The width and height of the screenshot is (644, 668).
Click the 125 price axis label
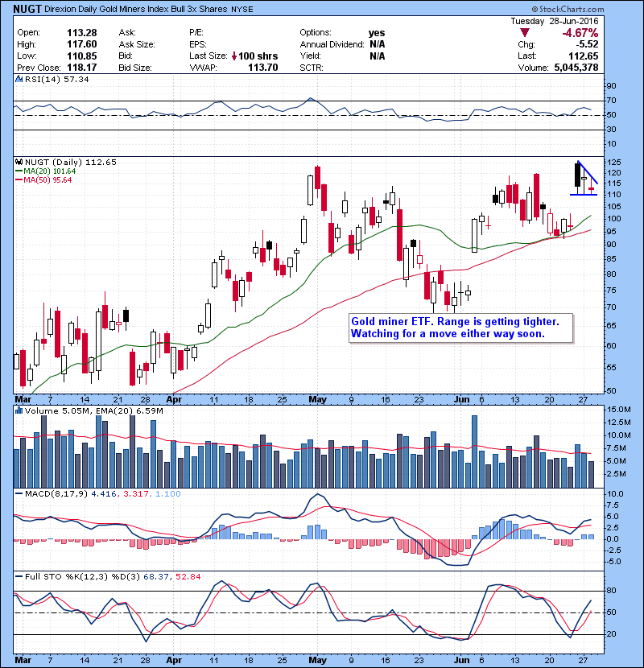(614, 163)
